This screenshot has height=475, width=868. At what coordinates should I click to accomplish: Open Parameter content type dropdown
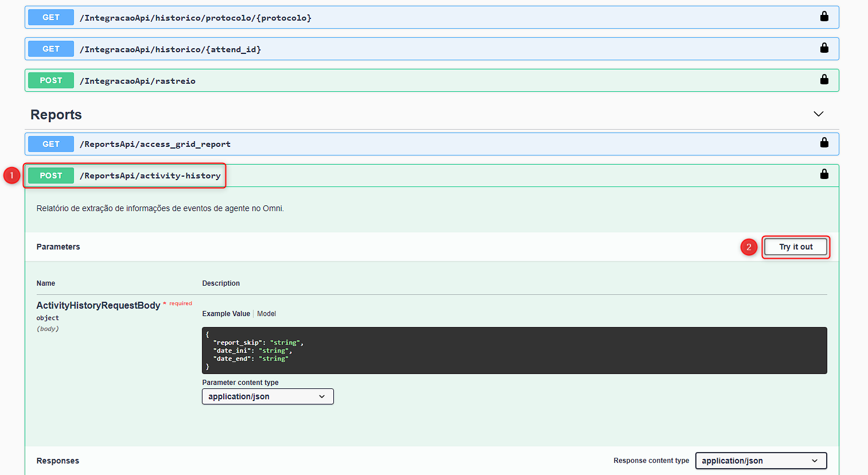(x=267, y=396)
